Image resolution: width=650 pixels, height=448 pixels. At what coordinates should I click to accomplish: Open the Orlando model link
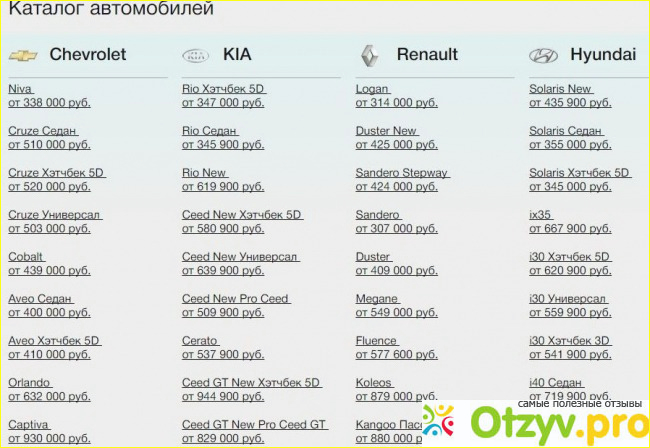29,382
